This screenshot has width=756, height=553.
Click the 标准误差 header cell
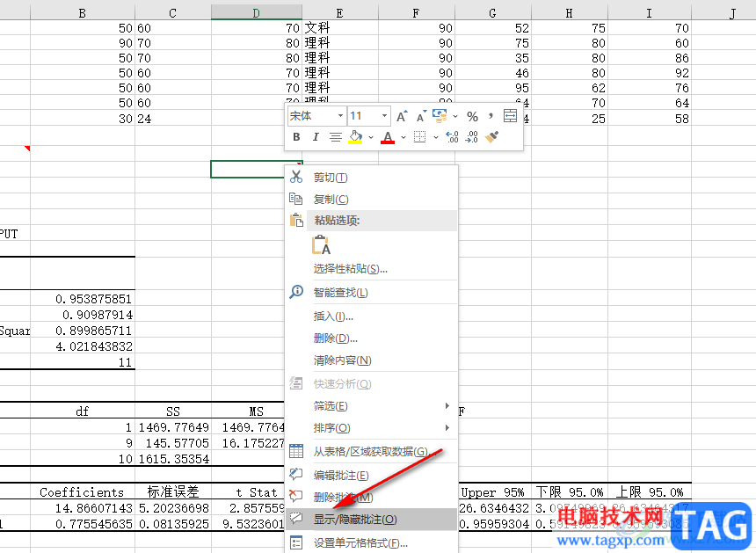click(x=173, y=491)
